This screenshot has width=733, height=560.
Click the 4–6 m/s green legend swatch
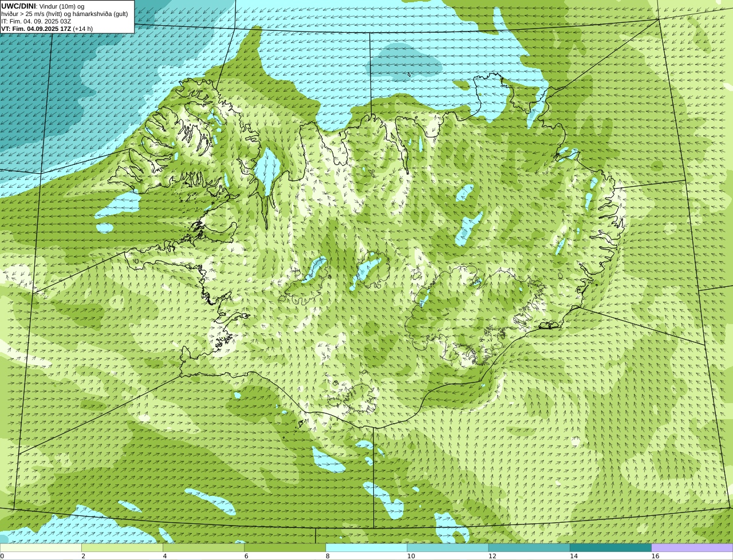click(203, 548)
